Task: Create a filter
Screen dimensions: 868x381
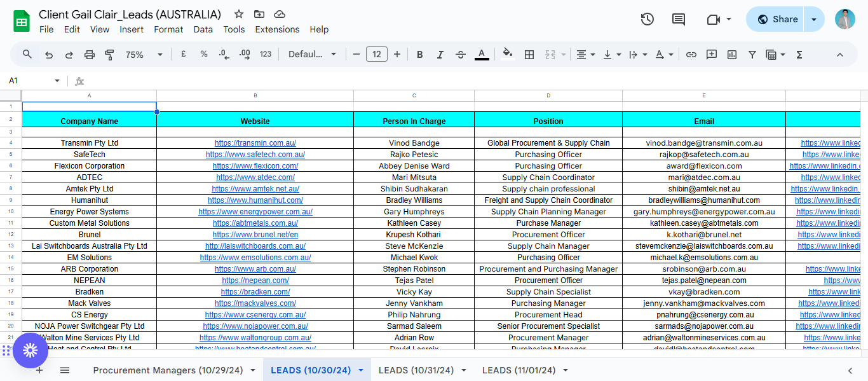Action: click(752, 55)
